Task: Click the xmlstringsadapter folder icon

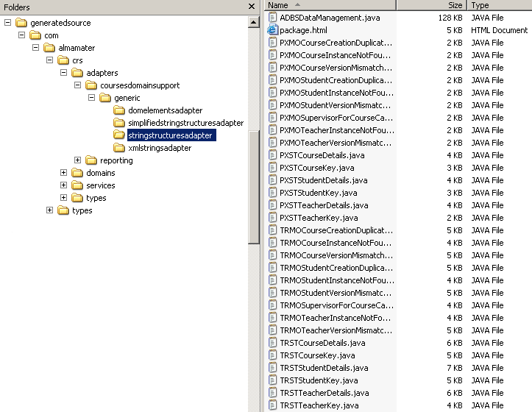Action: pos(118,148)
